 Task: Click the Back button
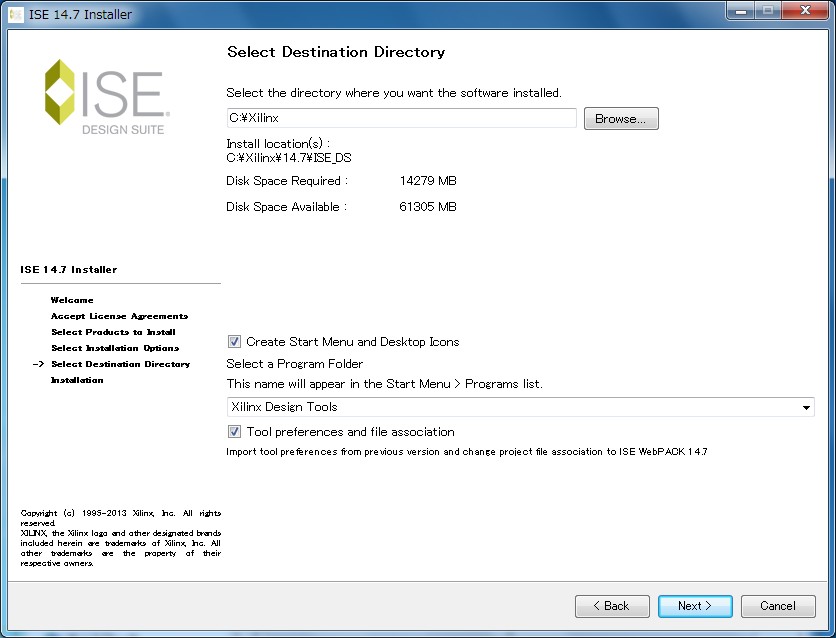click(612, 606)
